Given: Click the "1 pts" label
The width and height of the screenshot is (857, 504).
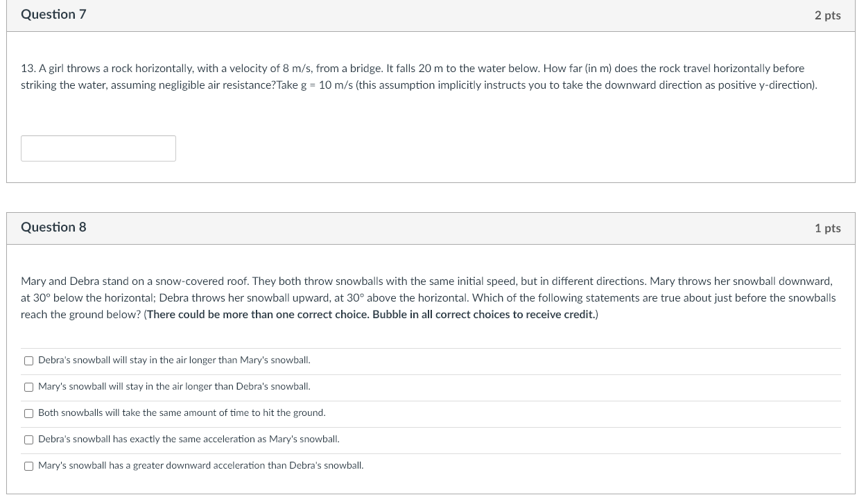Looking at the screenshot, I should point(827,228).
